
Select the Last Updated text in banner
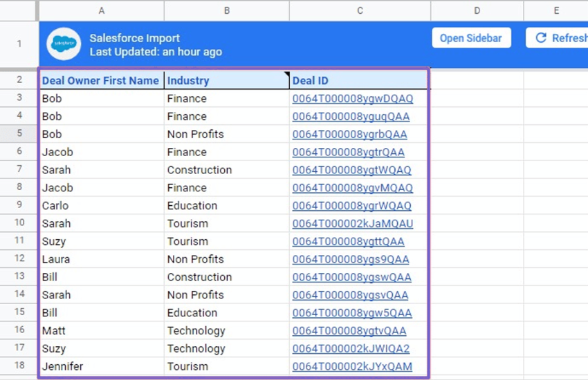[156, 52]
